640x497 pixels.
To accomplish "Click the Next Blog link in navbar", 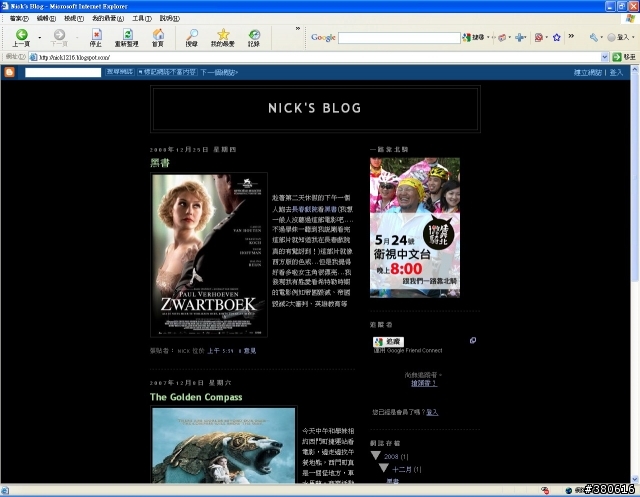I will click(x=219, y=73).
